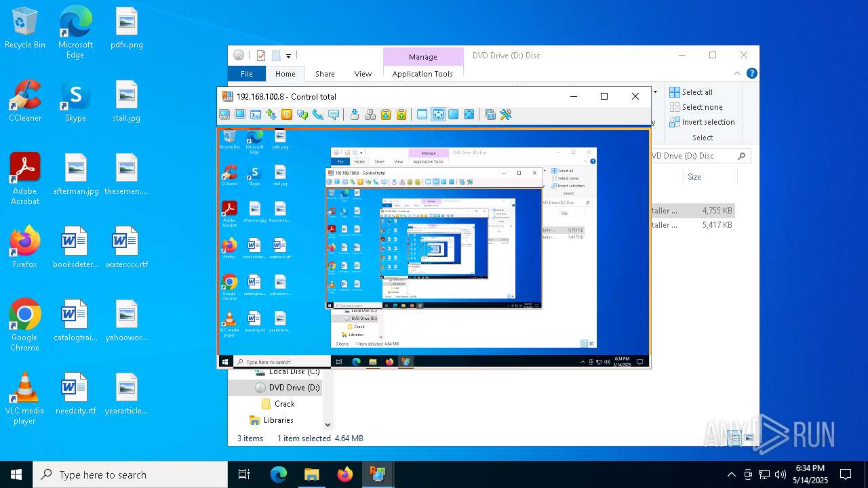Screen dimensions: 868x488
Task: Click the search magnifier in Explorer search box
Action: coord(741,156)
